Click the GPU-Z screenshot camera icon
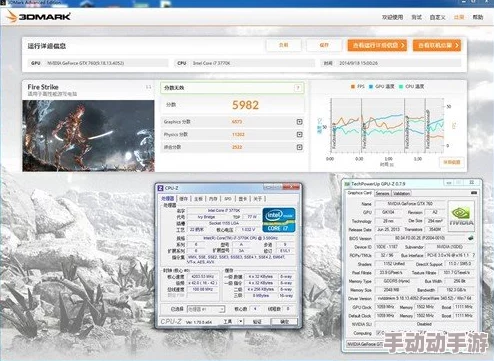This screenshot has height=361, width=494. pos(474,193)
